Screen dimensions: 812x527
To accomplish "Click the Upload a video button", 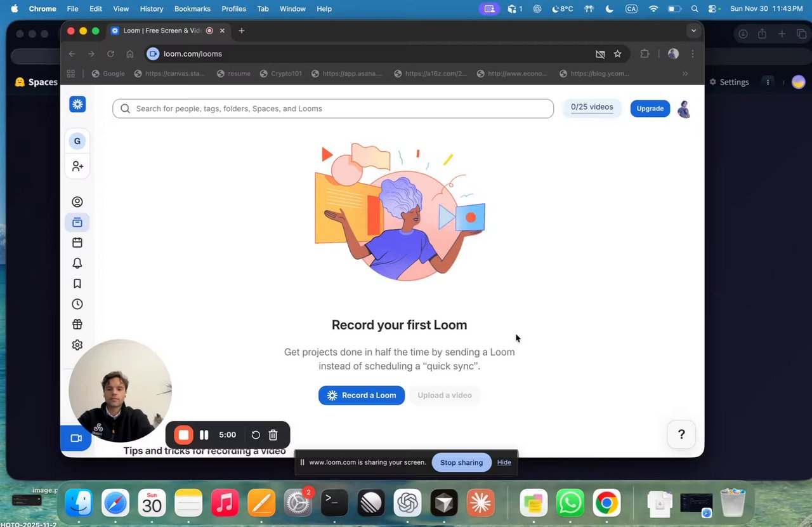I will [445, 395].
